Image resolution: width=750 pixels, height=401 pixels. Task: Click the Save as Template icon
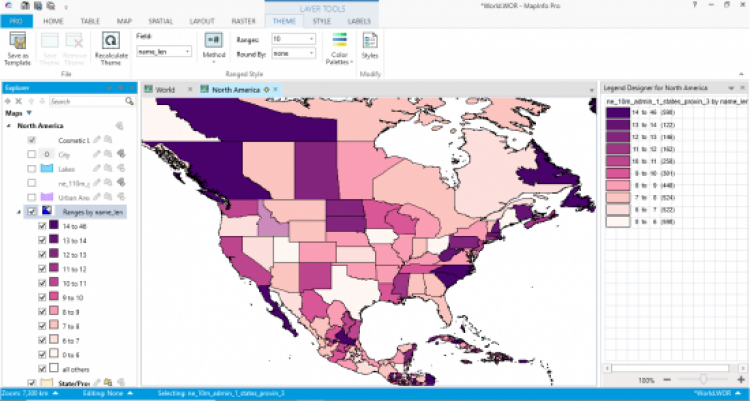[17, 43]
